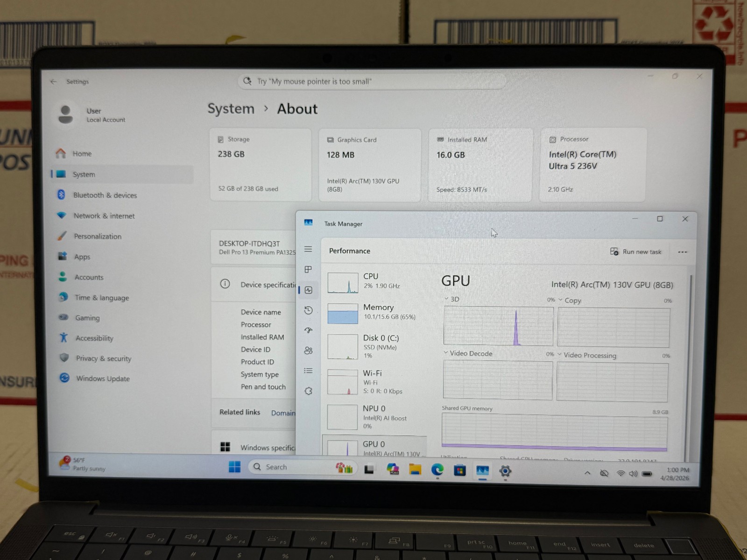Select Disk 0 (C:) performance entry

(374, 347)
